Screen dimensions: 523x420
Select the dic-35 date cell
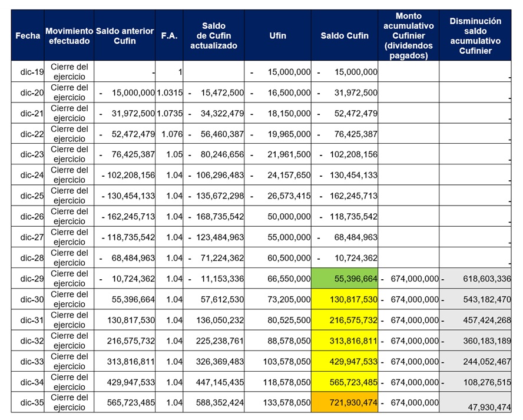[x=28, y=402]
